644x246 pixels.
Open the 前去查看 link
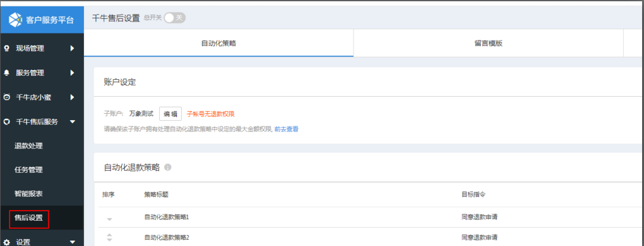click(286, 129)
